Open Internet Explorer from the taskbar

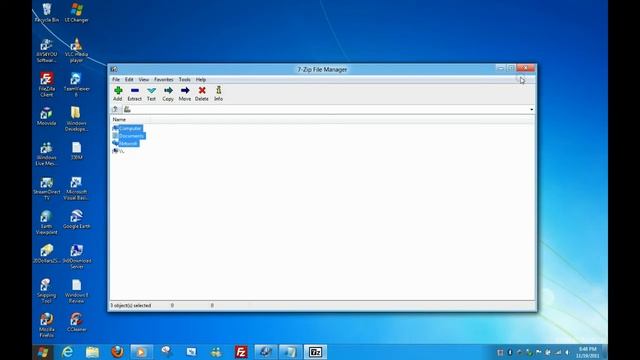click(x=67, y=352)
